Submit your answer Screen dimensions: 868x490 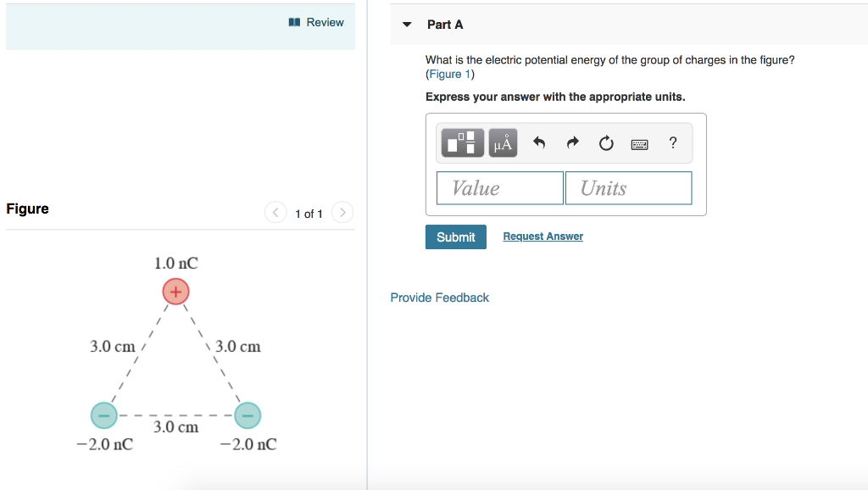pyautogui.click(x=455, y=237)
